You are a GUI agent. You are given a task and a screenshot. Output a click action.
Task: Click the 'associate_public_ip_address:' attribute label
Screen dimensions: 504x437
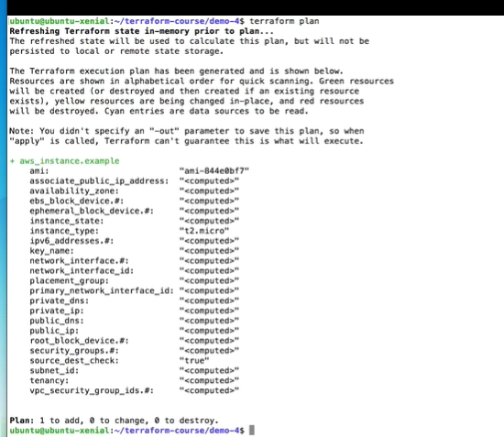pos(99,181)
